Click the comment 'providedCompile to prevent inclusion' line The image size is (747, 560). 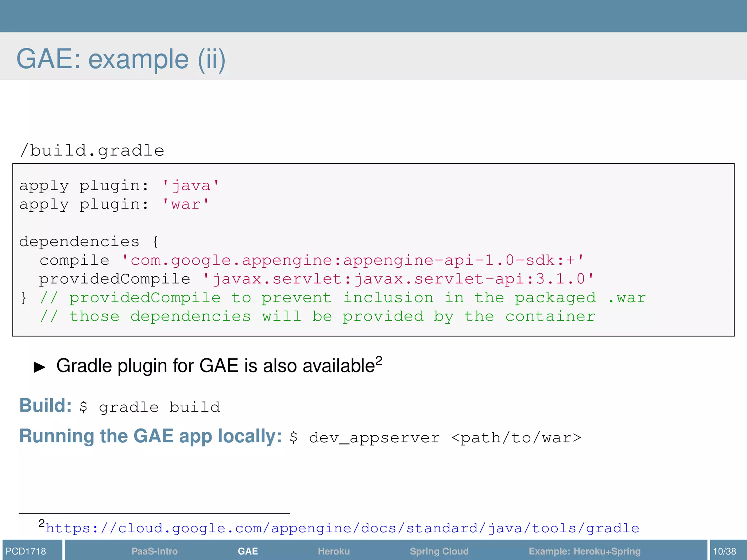pyautogui.click(x=343, y=298)
